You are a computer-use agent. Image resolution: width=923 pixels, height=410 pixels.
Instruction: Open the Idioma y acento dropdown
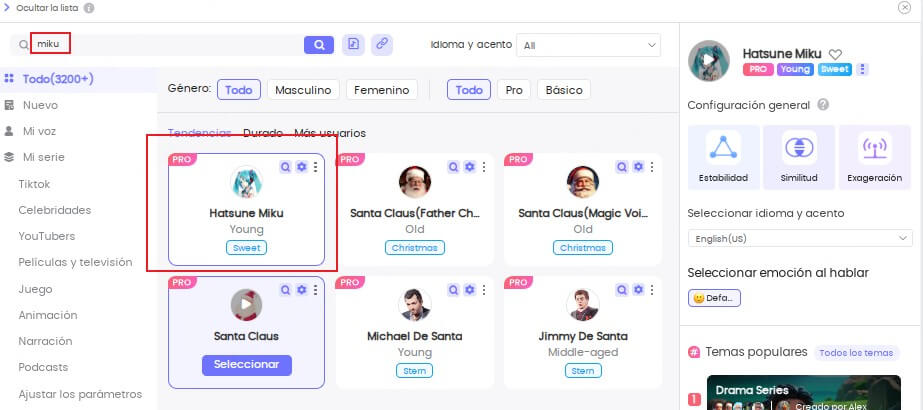(x=588, y=45)
